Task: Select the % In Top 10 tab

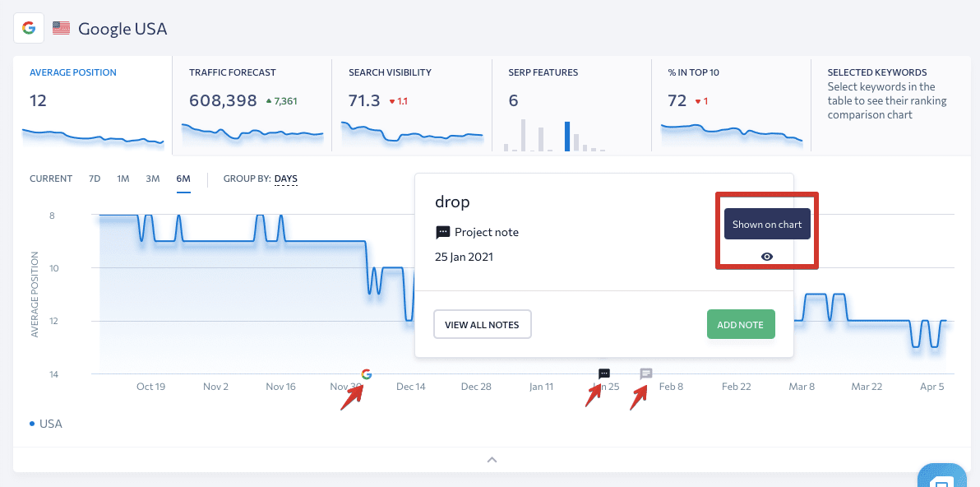Action: tap(731, 104)
